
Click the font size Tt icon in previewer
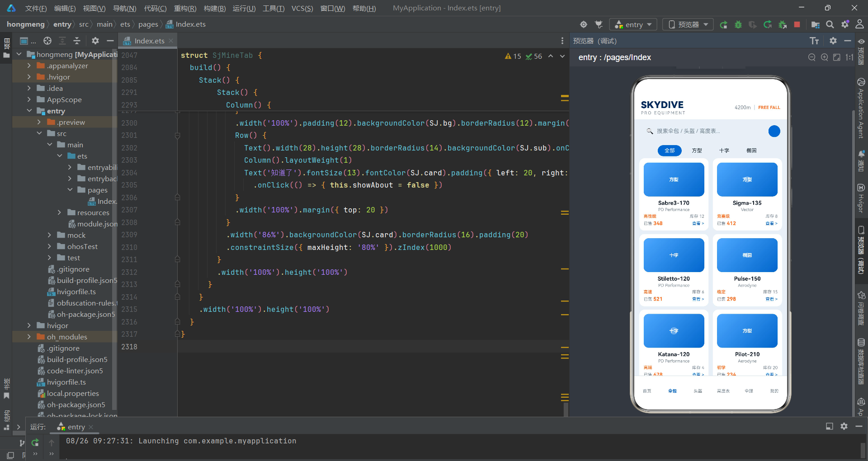[814, 41]
